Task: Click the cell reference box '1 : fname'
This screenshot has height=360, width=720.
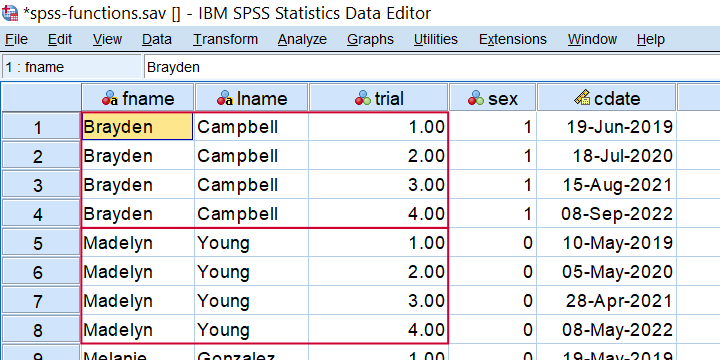Action: tap(71, 68)
